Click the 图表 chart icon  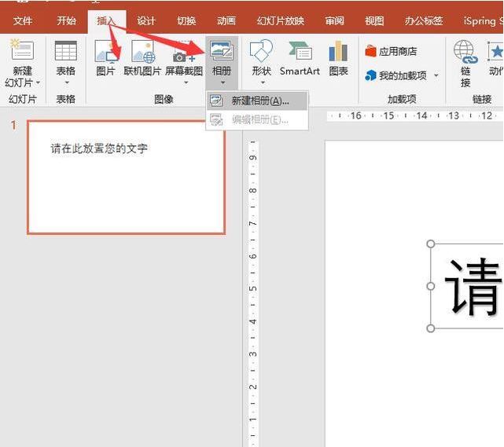338,52
